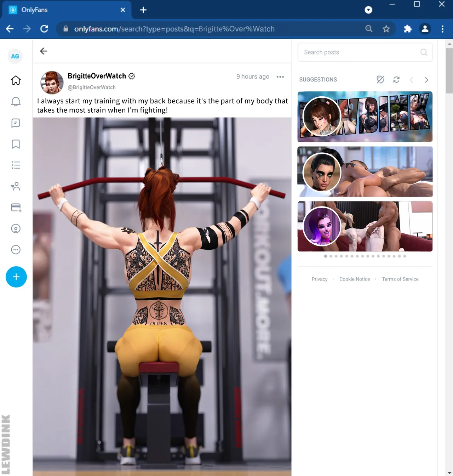Open the Subscriptions heart-person icon

(x=16, y=186)
